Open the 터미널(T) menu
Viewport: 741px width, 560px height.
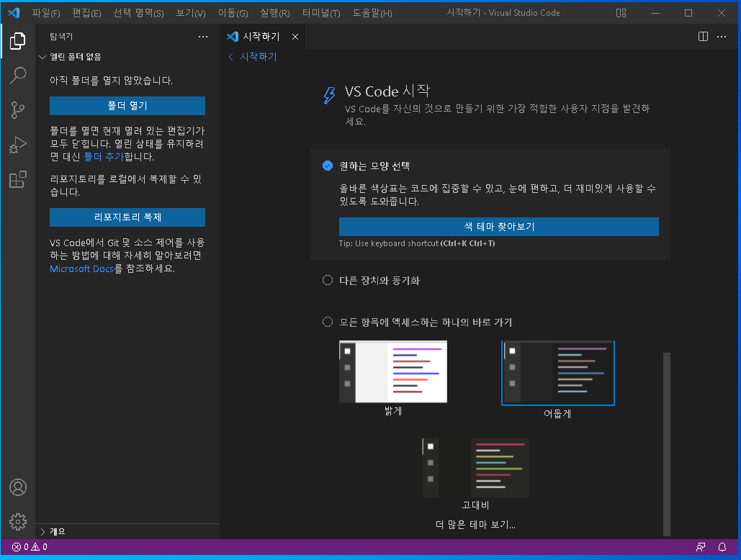321,13
